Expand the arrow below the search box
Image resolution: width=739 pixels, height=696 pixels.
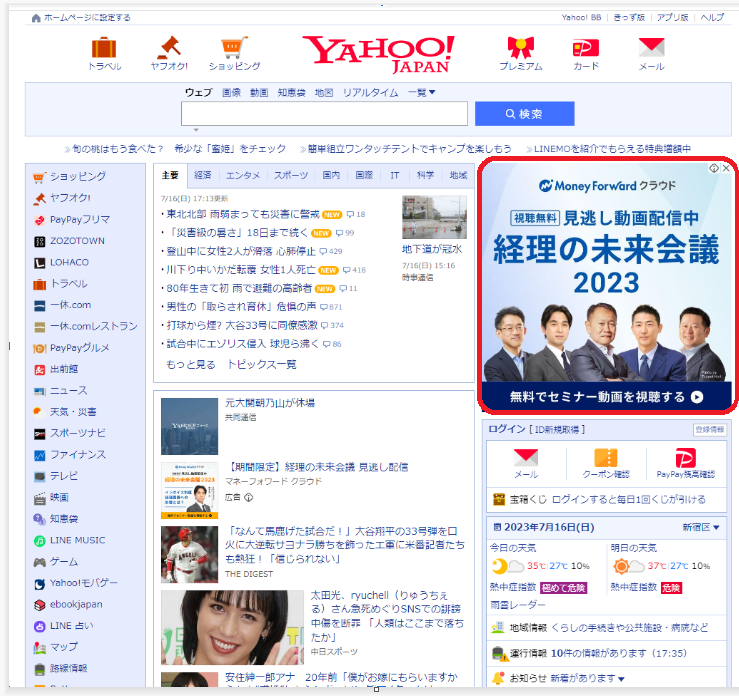tap(196, 130)
